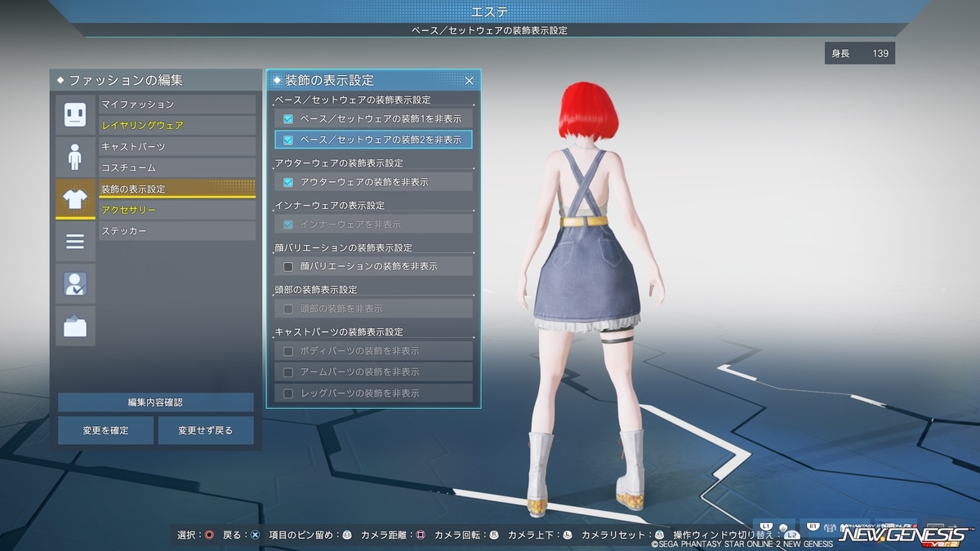Select the body figure category icon
This screenshot has height=551, width=980.
point(75,157)
